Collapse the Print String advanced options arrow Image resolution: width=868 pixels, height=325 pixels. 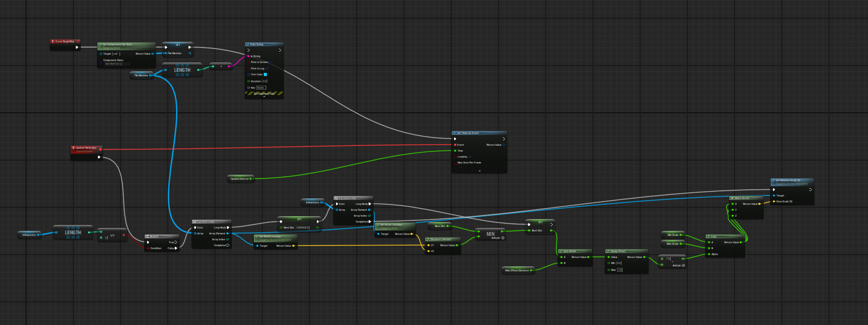[x=264, y=97]
